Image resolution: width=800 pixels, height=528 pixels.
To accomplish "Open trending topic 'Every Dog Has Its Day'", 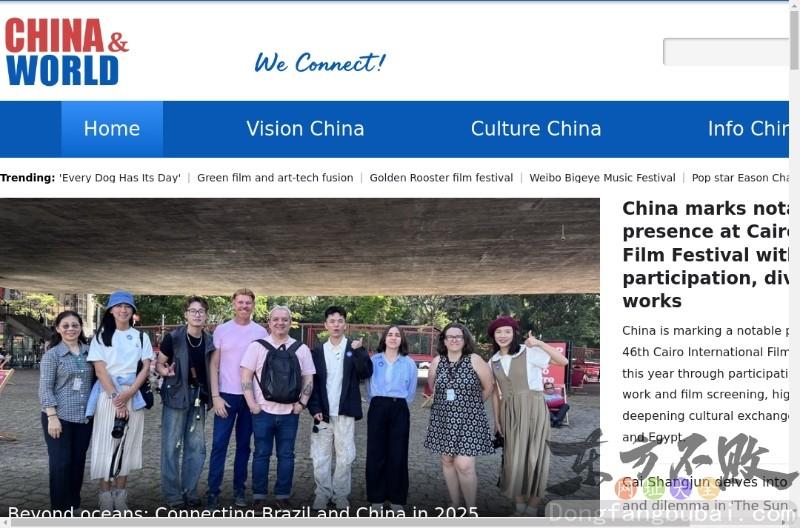I will click(x=120, y=178).
